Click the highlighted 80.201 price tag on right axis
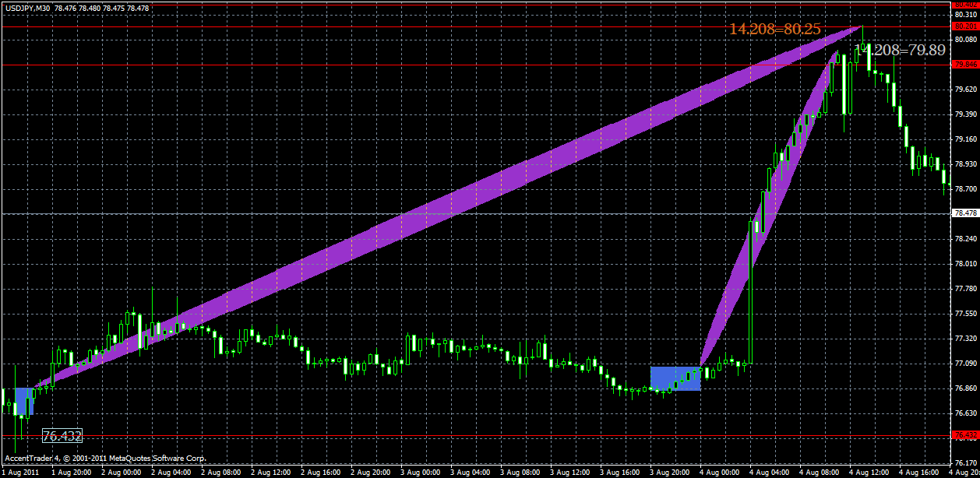Viewport: 980px width, 478px height. coord(965,26)
